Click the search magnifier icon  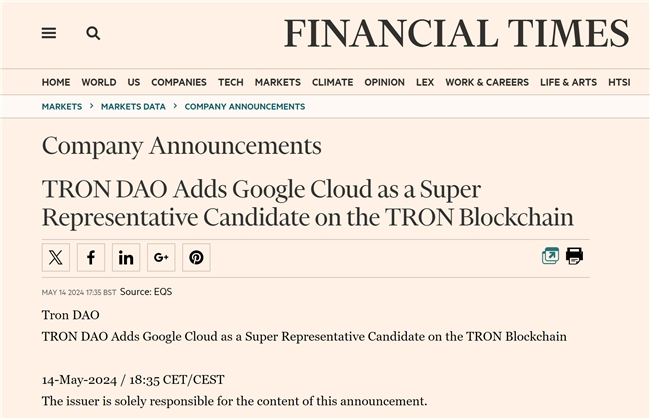pyautogui.click(x=93, y=33)
